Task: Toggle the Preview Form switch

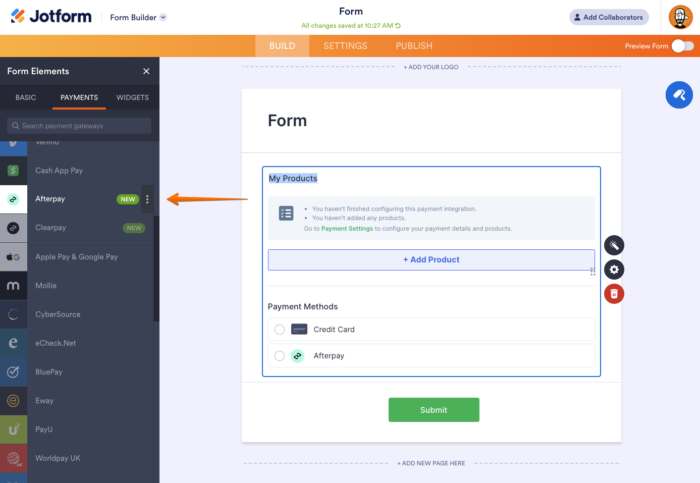Action: coord(683,46)
